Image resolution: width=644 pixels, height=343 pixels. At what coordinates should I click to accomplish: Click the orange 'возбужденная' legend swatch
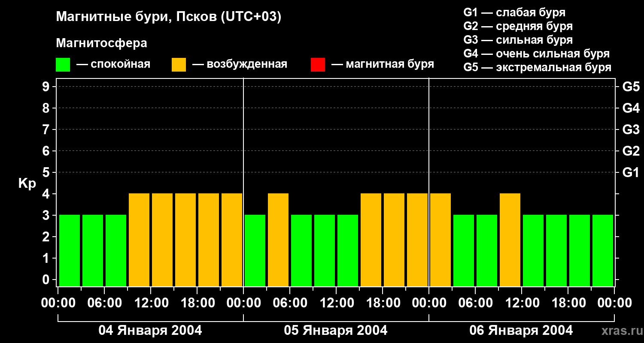tap(179, 65)
